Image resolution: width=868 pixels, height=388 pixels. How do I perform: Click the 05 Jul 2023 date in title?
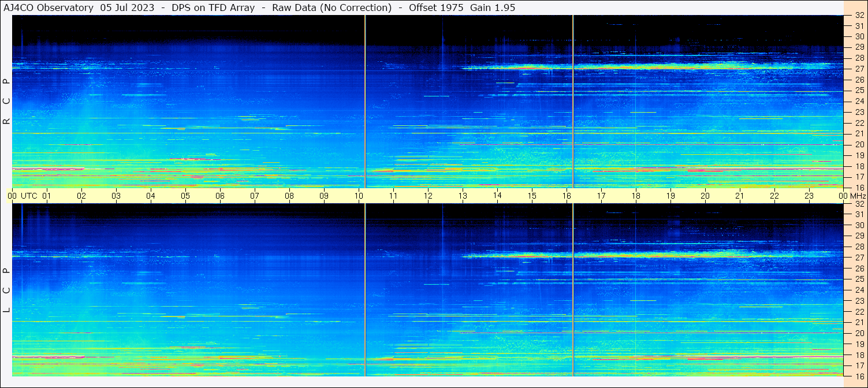coord(127,8)
